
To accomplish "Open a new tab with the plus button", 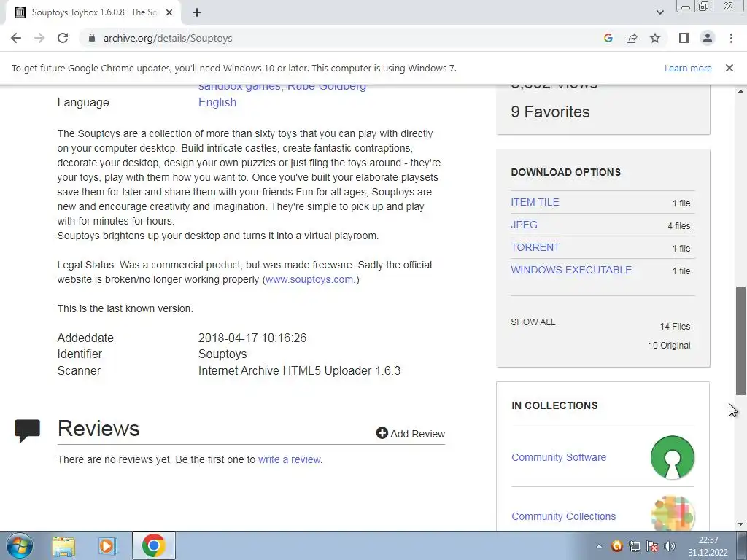I will pos(197,12).
